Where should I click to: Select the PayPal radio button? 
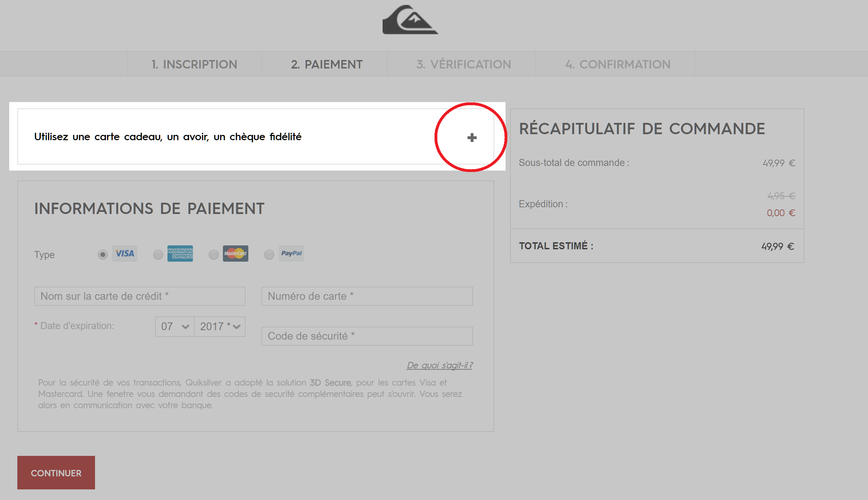coord(269,255)
